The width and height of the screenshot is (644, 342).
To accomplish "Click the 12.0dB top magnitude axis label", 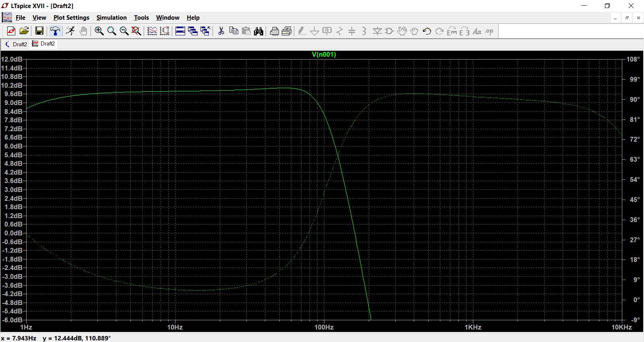I will [x=12, y=59].
